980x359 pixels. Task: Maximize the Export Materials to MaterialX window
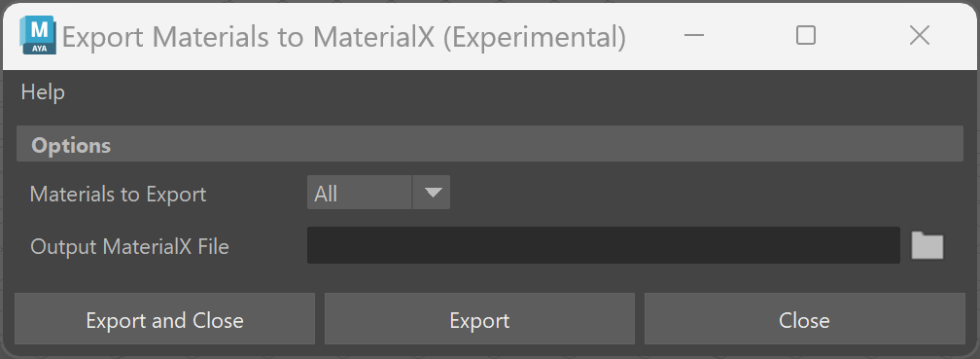pos(806,36)
